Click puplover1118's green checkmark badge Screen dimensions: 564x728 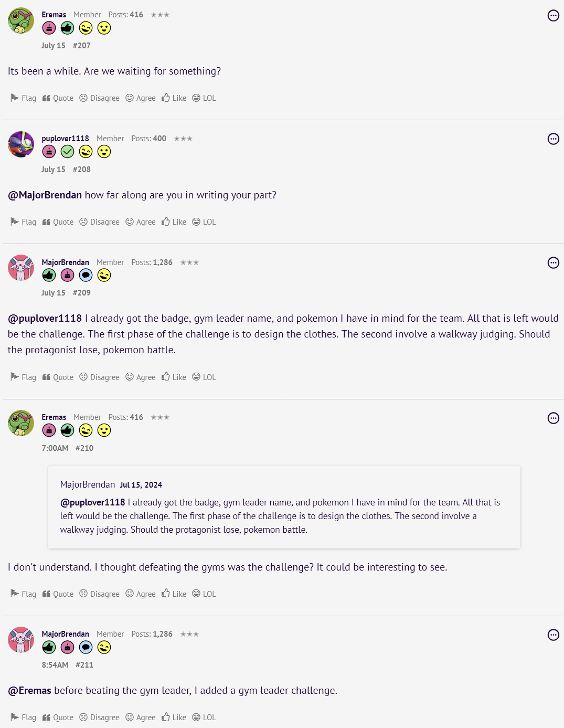tap(67, 152)
